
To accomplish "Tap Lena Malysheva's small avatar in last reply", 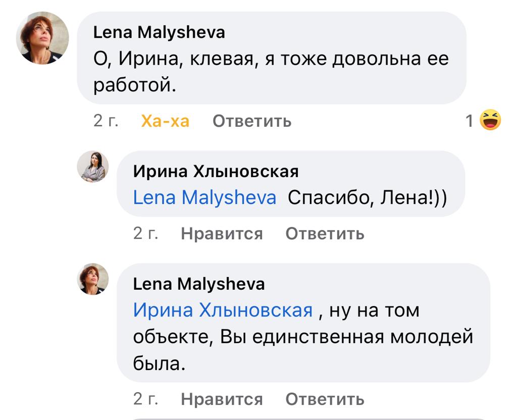I will pos(92,279).
